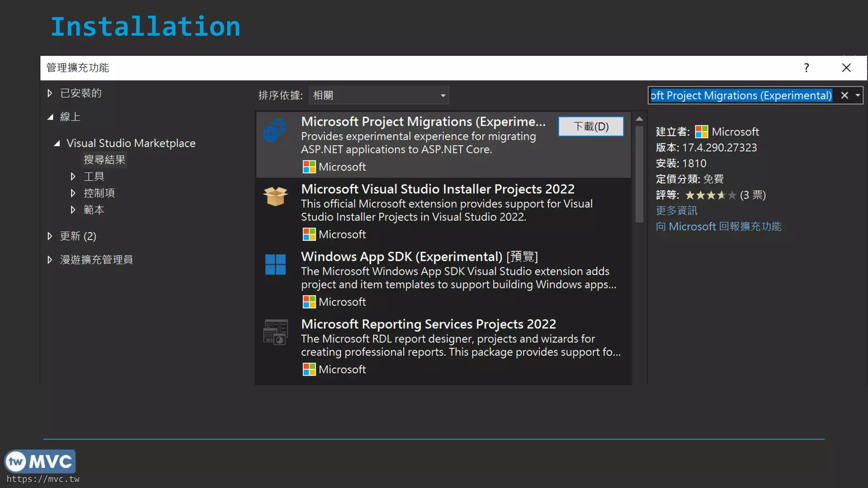This screenshot has width=868, height=488.
Task: Expand the 已安裝的 tree node
Action: (50, 93)
